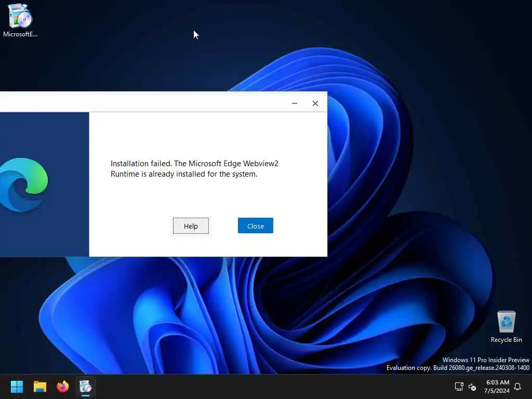
Task: Click the 'Installation failed' message text
Action: click(194, 169)
